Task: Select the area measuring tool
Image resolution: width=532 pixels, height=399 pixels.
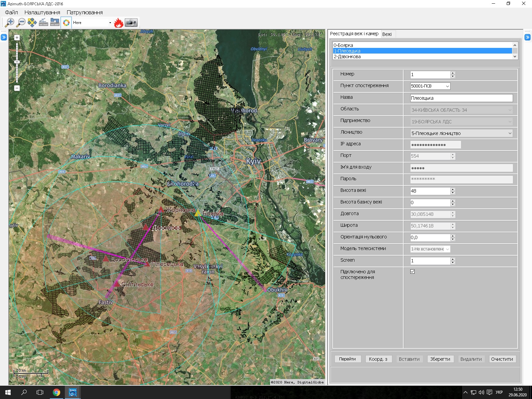Action: (x=55, y=23)
